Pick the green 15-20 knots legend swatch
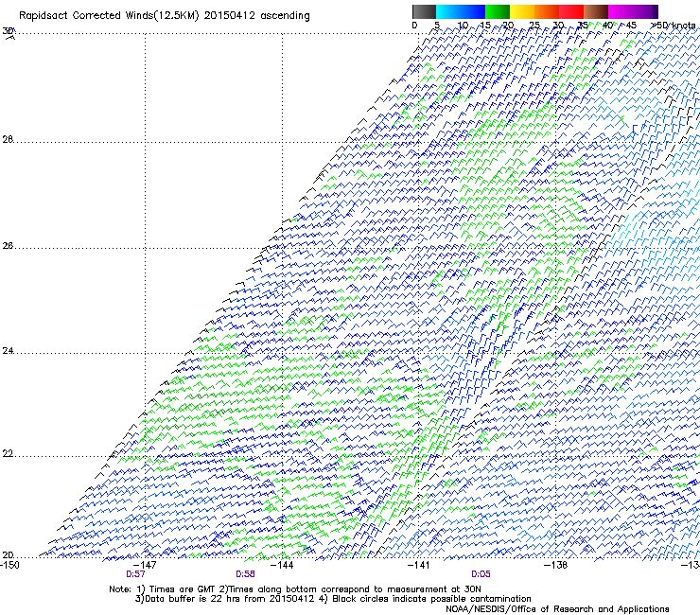This screenshot has height=615, width=700. coord(498,11)
